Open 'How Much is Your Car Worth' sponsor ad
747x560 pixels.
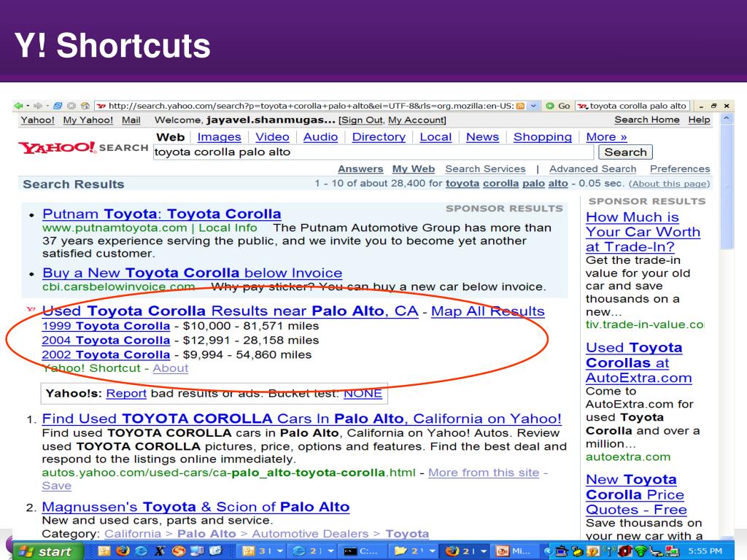[643, 232]
